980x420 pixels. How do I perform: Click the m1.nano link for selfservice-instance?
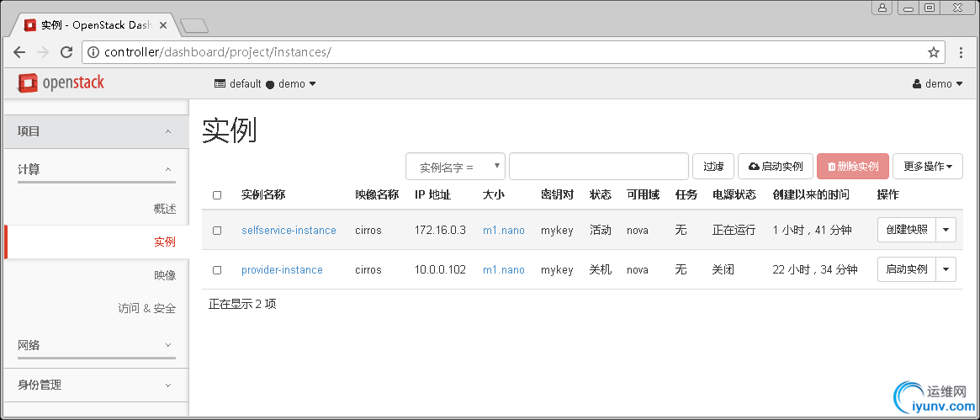pos(504,230)
